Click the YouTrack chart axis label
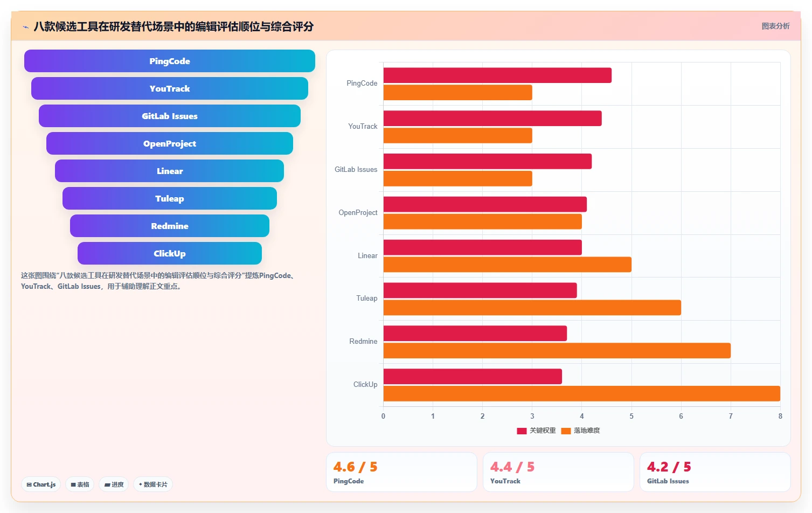 [363, 127]
